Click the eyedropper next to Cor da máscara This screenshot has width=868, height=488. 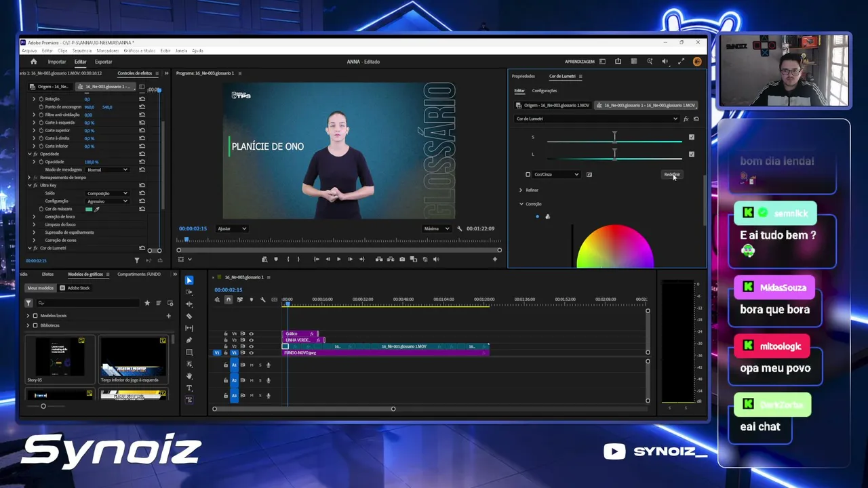(x=97, y=209)
